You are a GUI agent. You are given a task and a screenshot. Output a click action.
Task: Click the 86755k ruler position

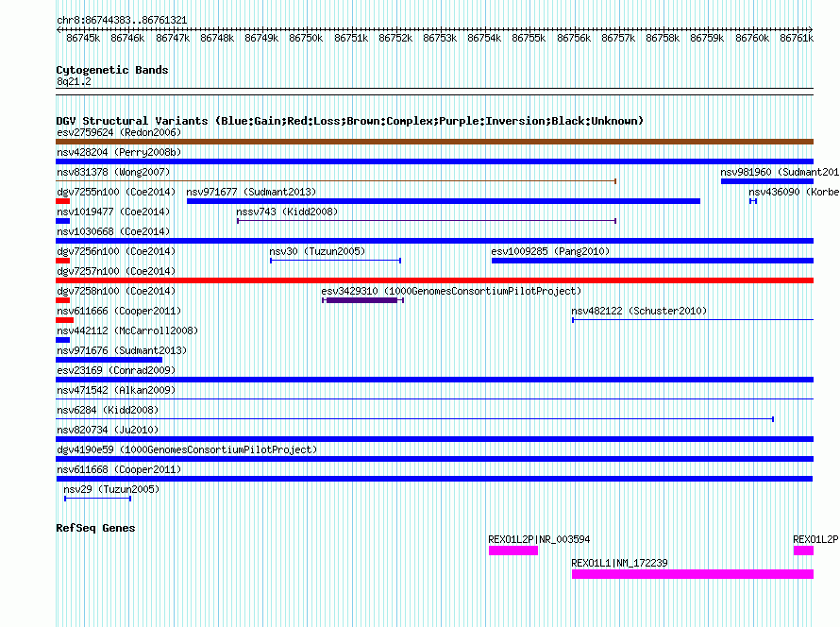529,38
